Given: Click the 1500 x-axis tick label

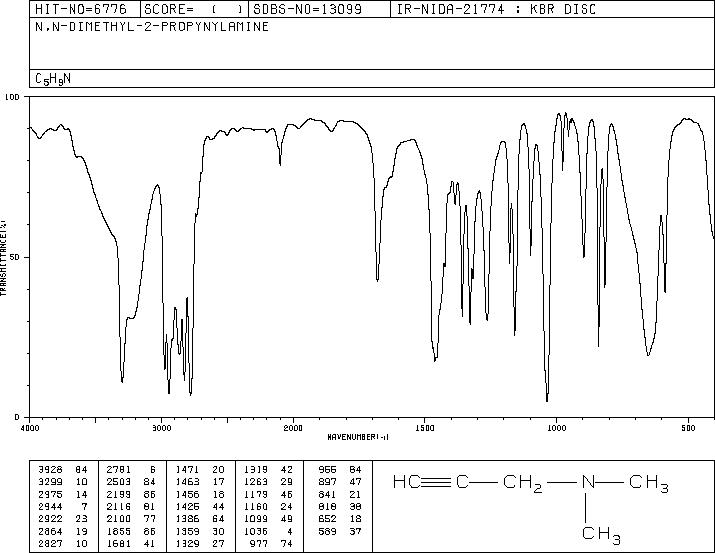Looking at the screenshot, I should coord(425,428).
